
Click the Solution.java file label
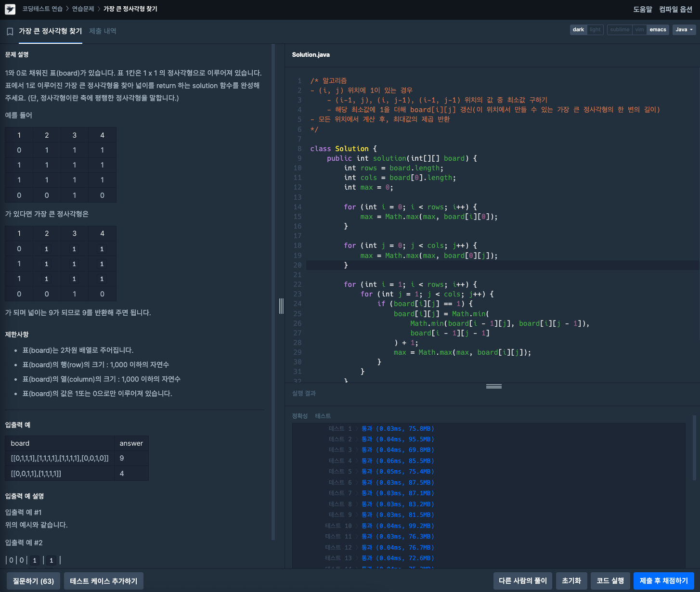[x=311, y=55]
